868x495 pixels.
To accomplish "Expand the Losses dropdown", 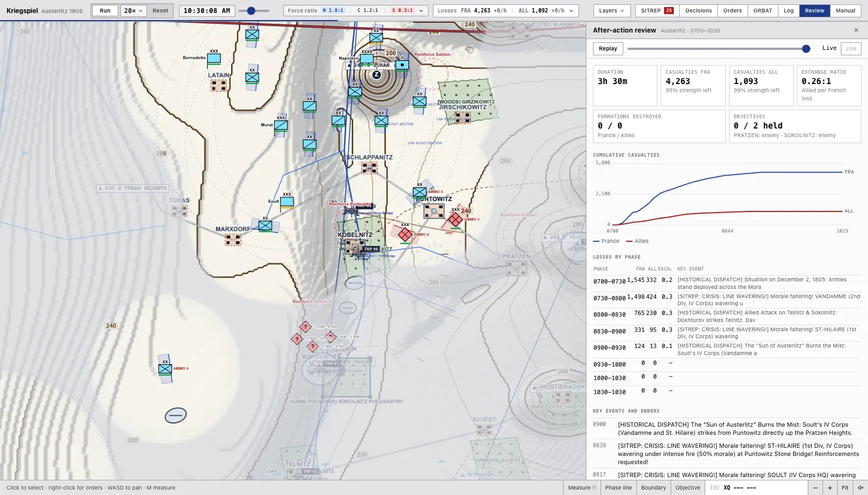I will [x=506, y=11].
